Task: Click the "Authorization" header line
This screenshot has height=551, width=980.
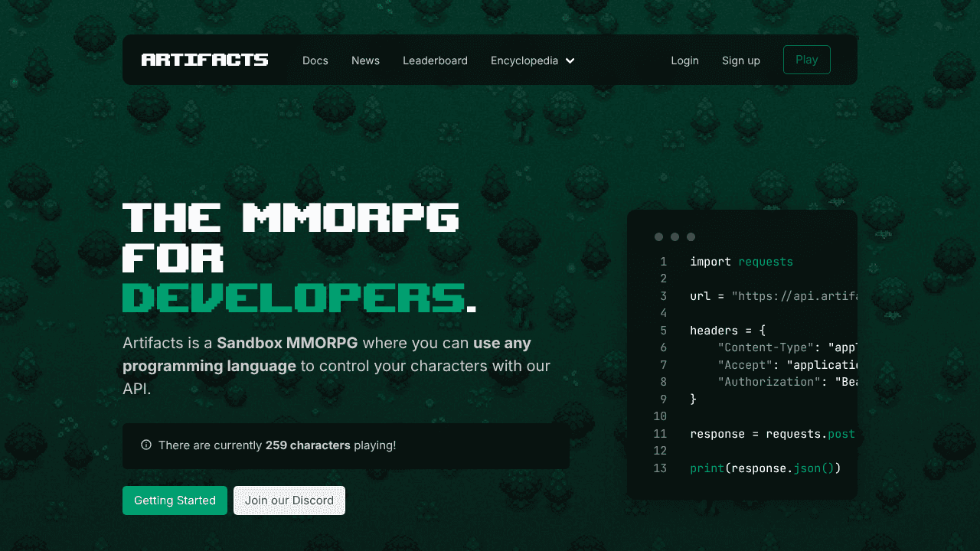Action: click(786, 382)
